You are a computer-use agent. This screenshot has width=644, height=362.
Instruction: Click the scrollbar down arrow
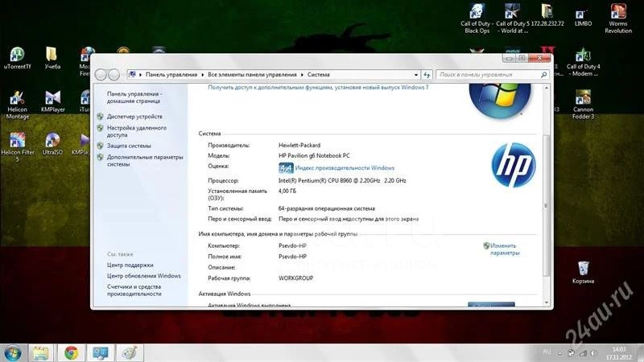pos(547,302)
